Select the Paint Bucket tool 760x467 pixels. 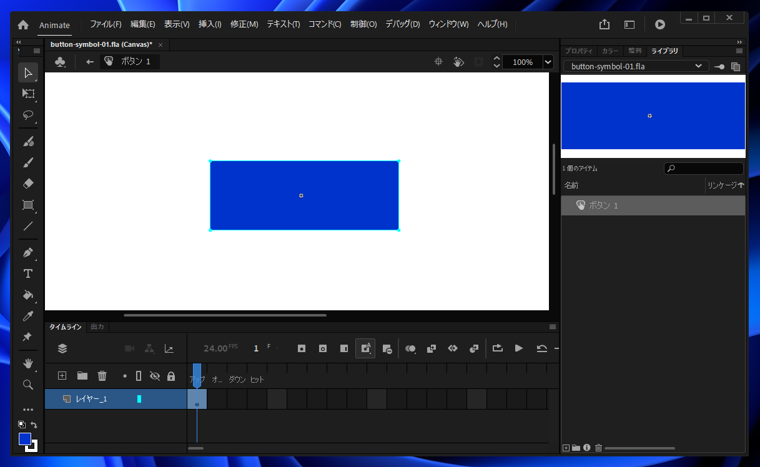28,295
